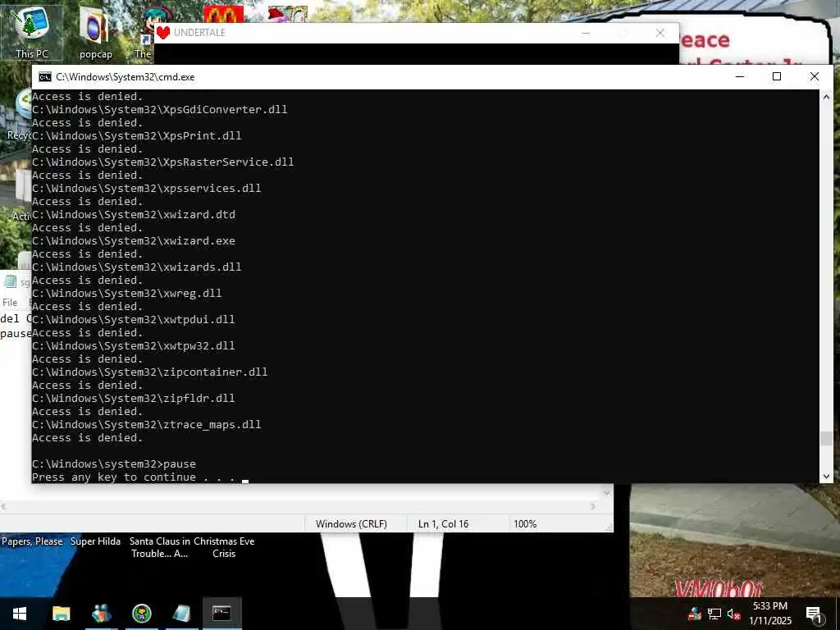Click Notepad vertical scrollbar down arrow
Image resolution: width=840 pixels, height=630 pixels.
606,492
